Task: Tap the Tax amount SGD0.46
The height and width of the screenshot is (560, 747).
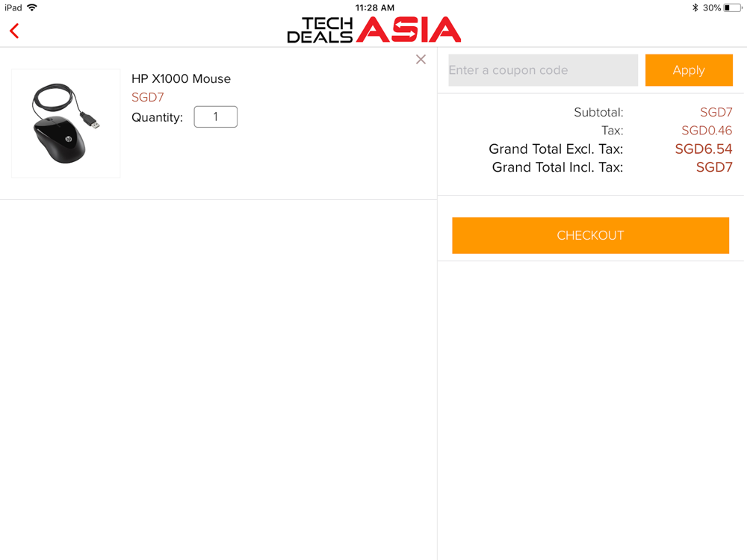Action: point(707,131)
